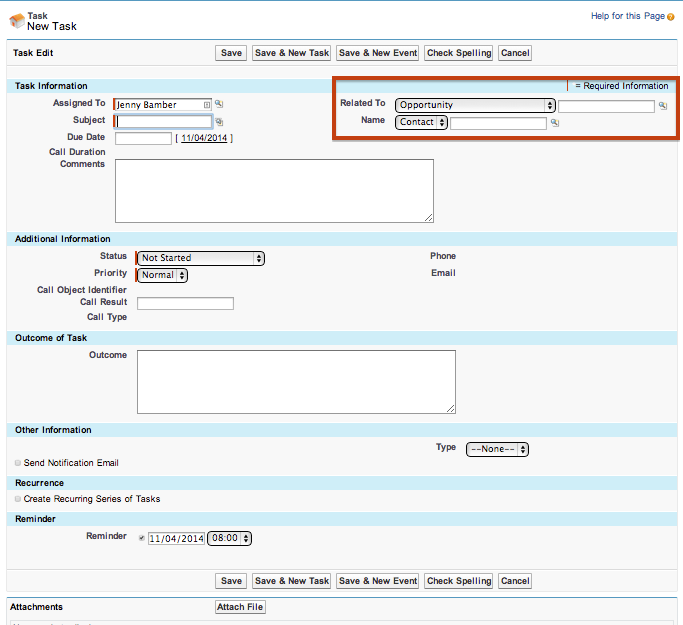
Task: Click the Call Type label
Action: click(x=107, y=317)
